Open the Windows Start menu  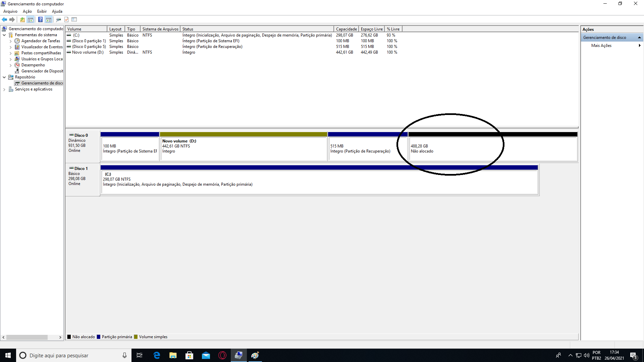[8, 355]
